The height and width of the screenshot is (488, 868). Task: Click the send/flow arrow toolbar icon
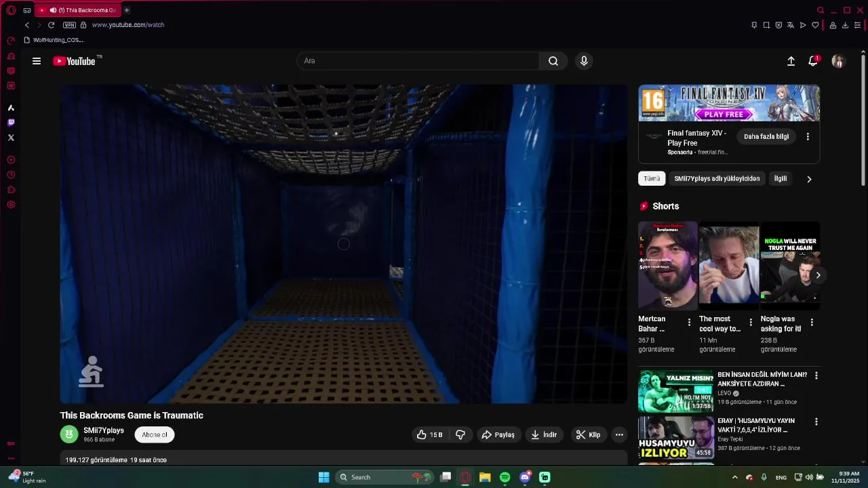pyautogui.click(x=803, y=25)
